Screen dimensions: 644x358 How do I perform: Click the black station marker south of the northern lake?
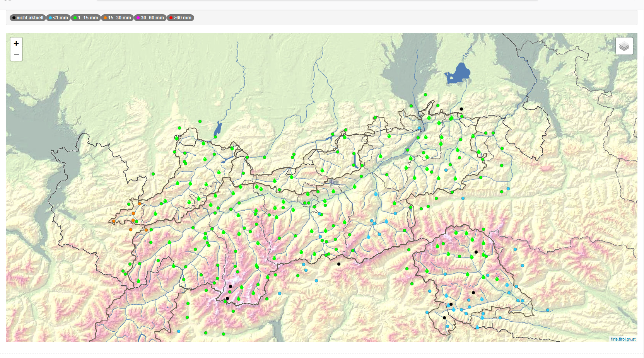[x=461, y=109]
